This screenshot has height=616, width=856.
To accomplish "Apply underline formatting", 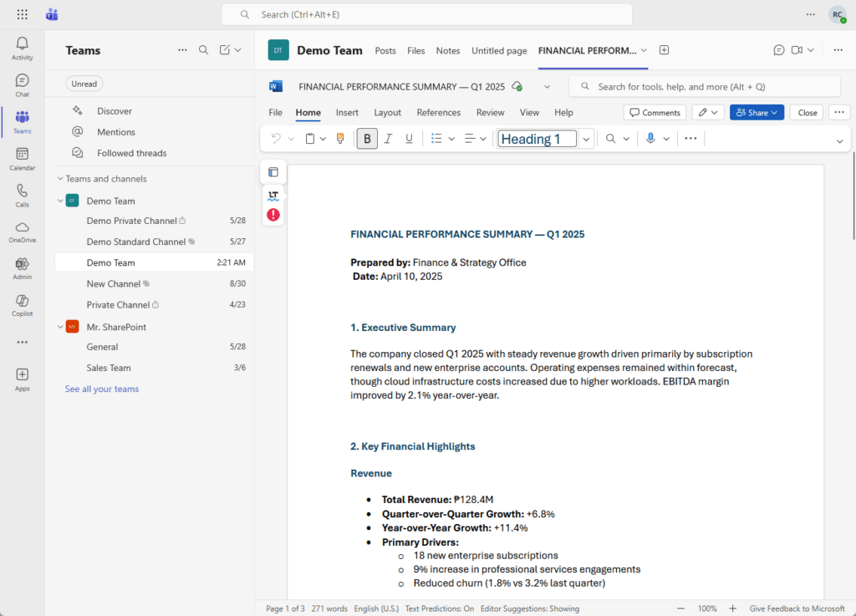I will (409, 139).
